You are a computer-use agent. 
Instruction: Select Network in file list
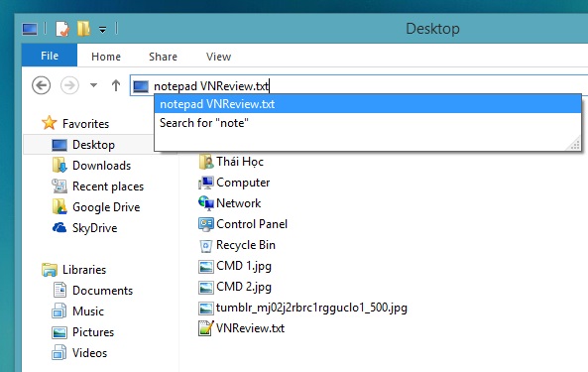[x=239, y=203]
